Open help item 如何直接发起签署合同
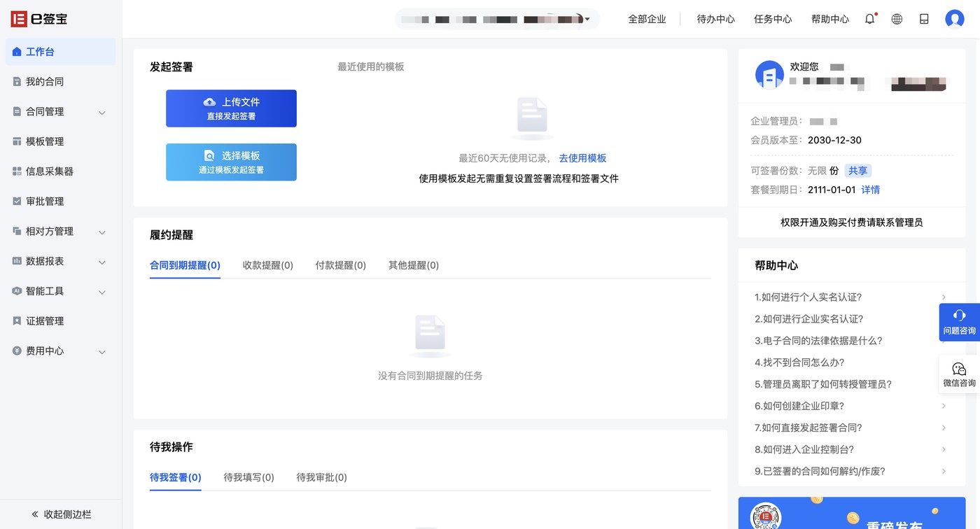The image size is (980, 529). tap(808, 428)
